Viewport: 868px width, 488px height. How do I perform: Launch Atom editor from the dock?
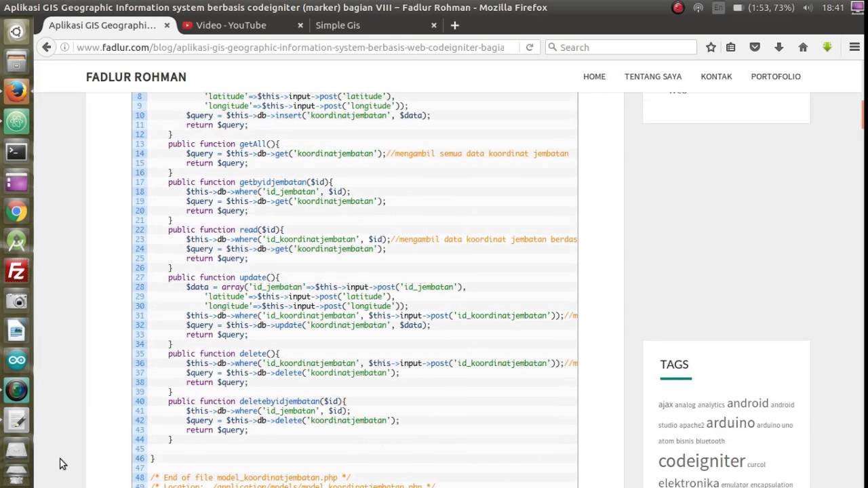tap(16, 122)
